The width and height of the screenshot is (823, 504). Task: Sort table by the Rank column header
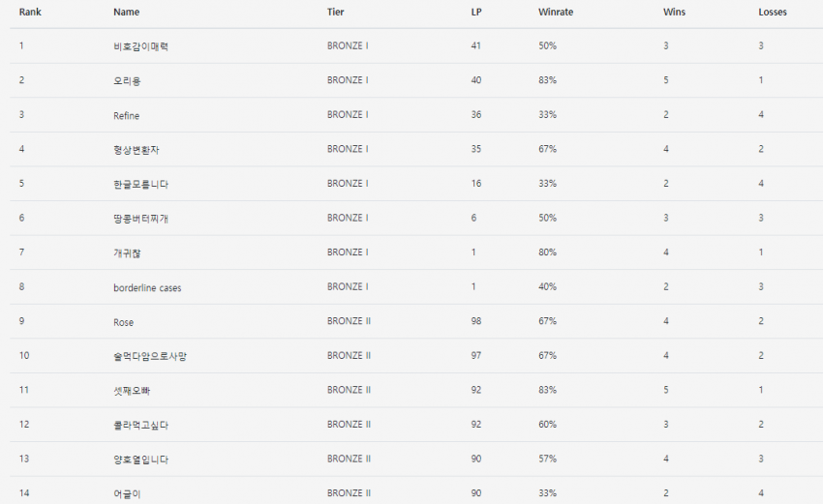click(30, 13)
